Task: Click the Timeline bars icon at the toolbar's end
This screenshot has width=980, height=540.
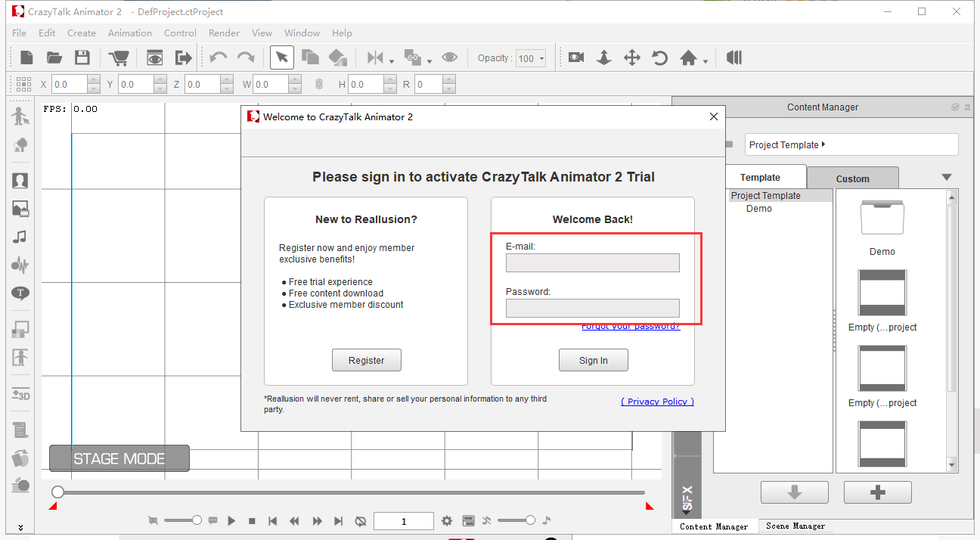Action: [x=734, y=57]
